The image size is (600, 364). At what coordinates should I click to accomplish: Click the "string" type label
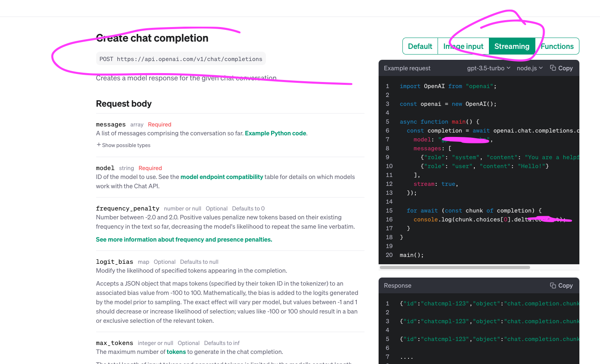[126, 168]
